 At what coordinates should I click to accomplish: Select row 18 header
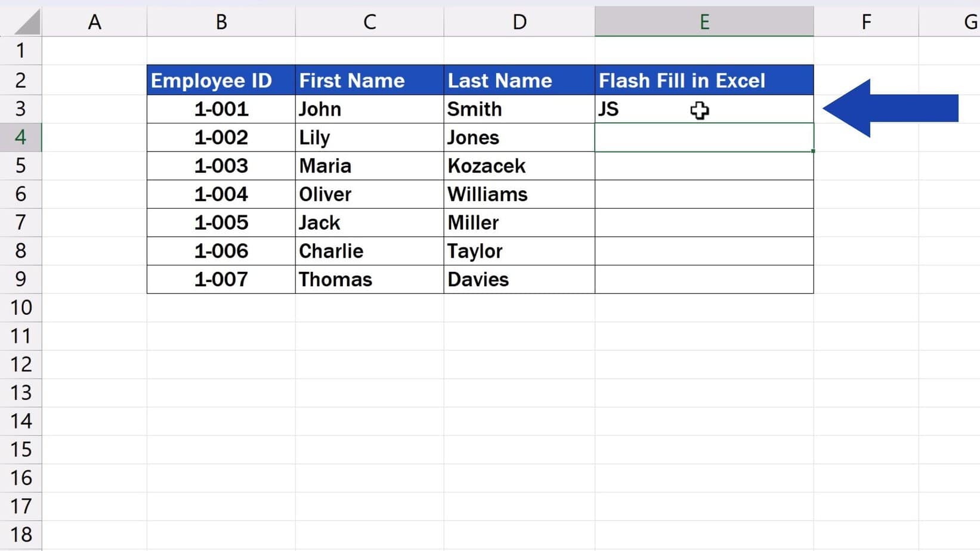coord(21,534)
